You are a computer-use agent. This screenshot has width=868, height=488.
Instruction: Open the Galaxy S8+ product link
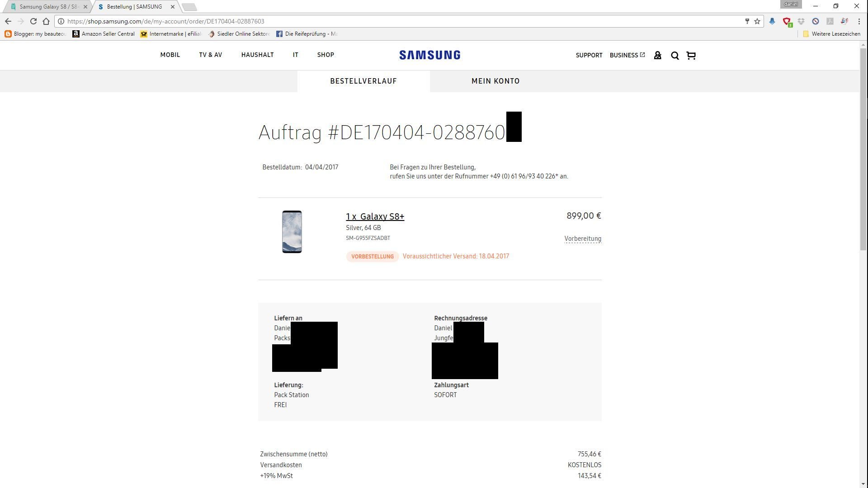375,216
